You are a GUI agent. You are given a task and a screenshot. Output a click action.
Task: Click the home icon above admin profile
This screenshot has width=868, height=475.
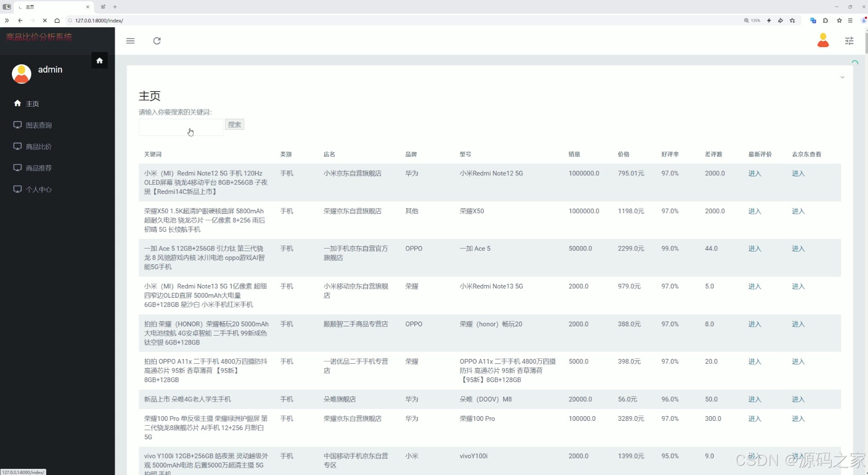coord(99,60)
